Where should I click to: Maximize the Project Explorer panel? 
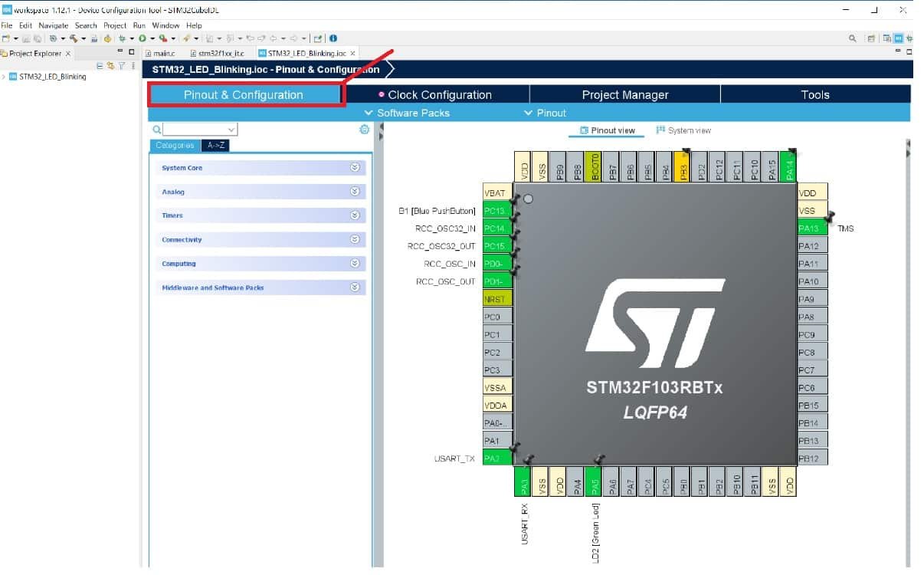pyautogui.click(x=132, y=52)
